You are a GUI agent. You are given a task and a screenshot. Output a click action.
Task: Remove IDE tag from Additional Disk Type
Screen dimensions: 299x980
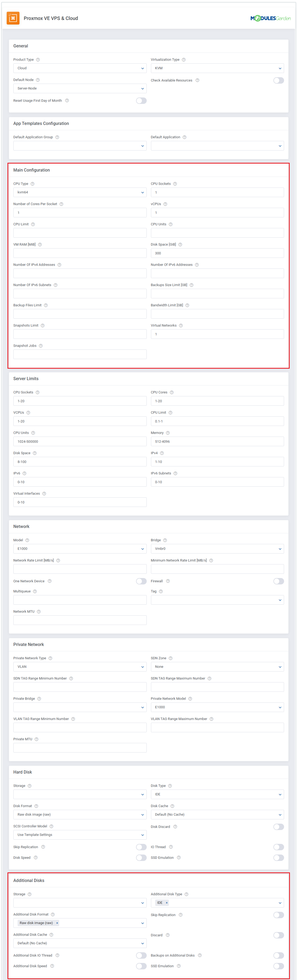coord(166,903)
